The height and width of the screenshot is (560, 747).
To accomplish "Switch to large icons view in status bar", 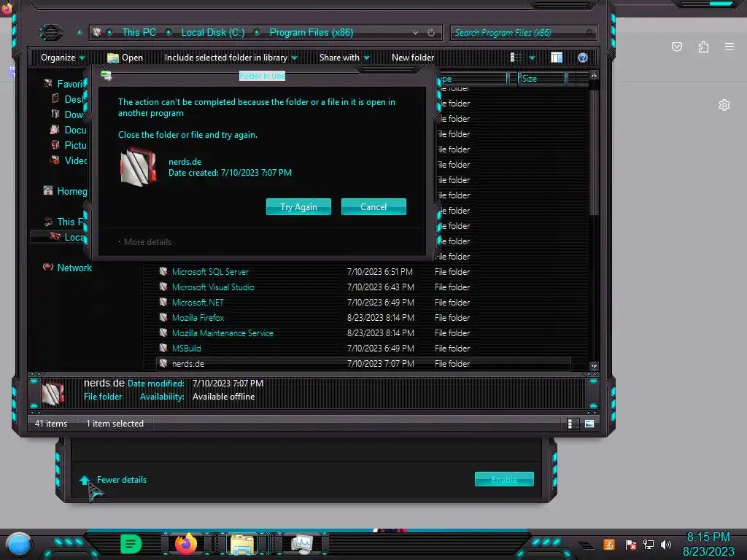I will pos(589,424).
